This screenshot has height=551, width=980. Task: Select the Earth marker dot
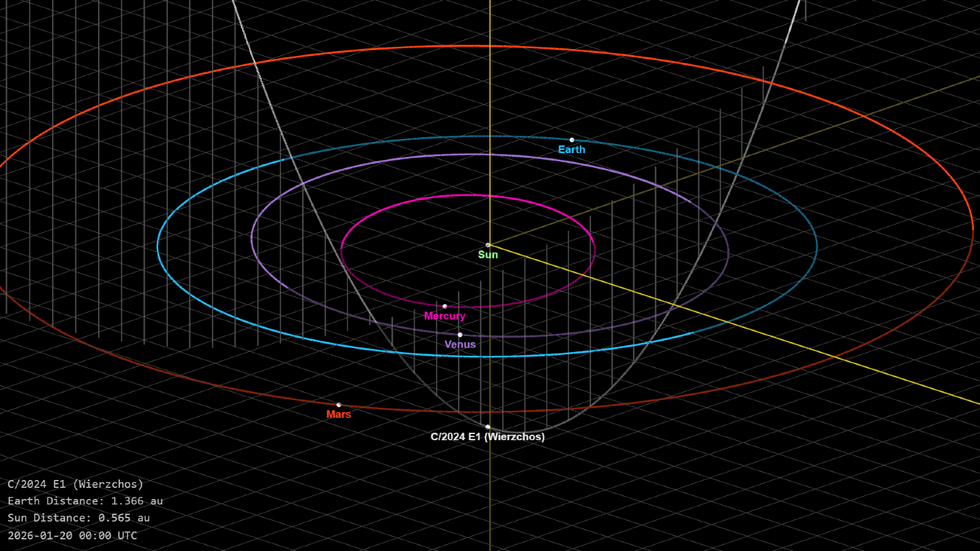coord(573,140)
